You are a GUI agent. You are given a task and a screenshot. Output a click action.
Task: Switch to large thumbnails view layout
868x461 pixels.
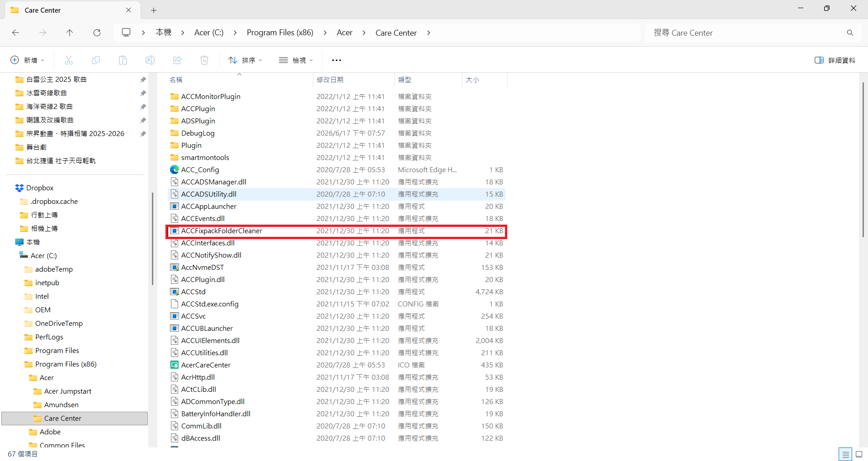click(859, 454)
